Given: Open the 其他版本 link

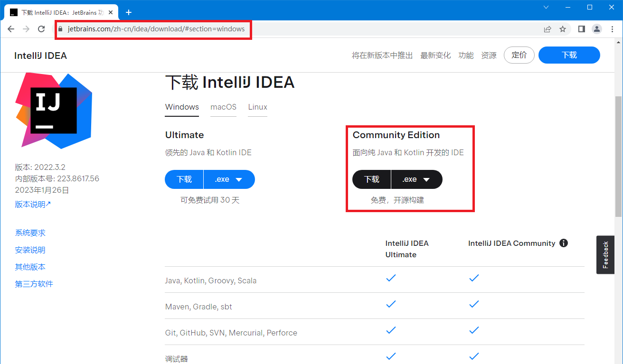Looking at the screenshot, I should click(30, 267).
